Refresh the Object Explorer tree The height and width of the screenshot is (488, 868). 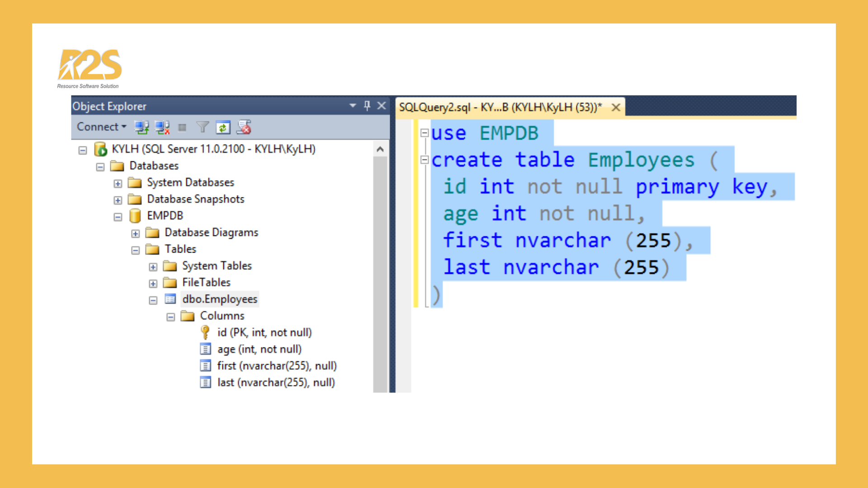point(222,127)
